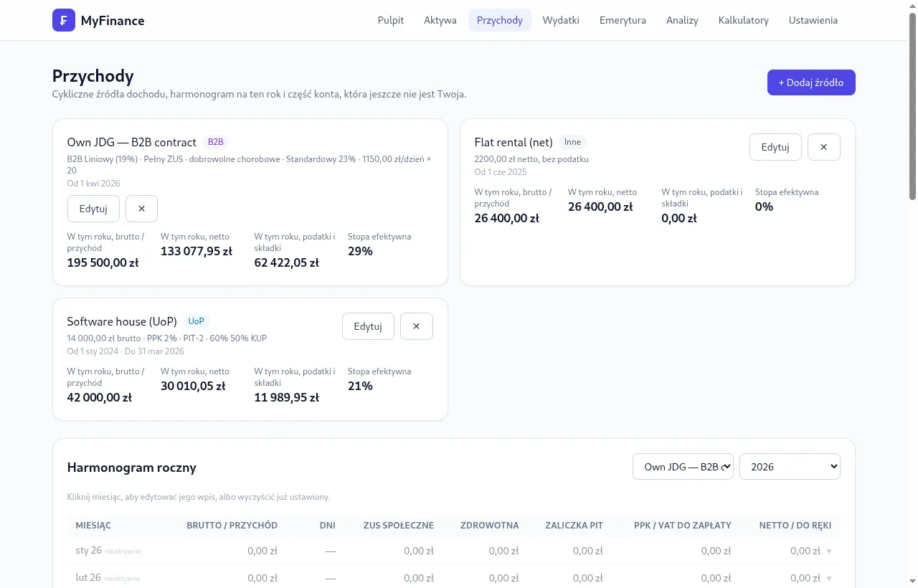Click the + Dodaj źródło button
Viewport: 918px width, 588px height.
pos(811,82)
